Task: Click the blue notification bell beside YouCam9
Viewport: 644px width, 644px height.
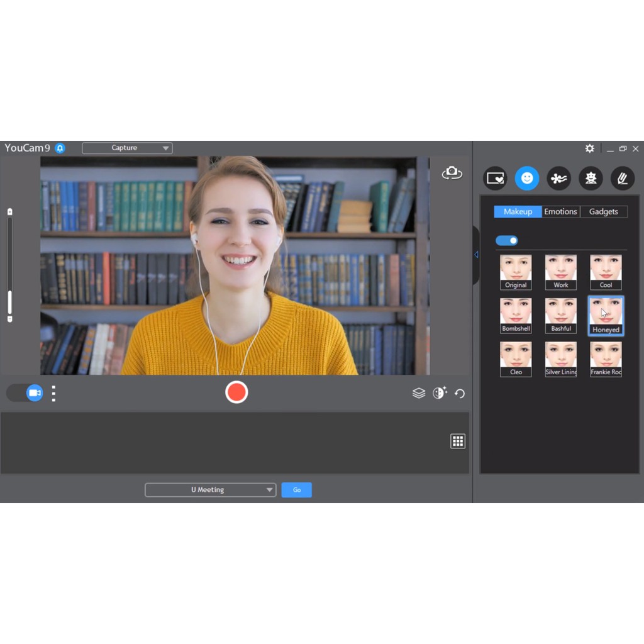Action: click(60, 148)
